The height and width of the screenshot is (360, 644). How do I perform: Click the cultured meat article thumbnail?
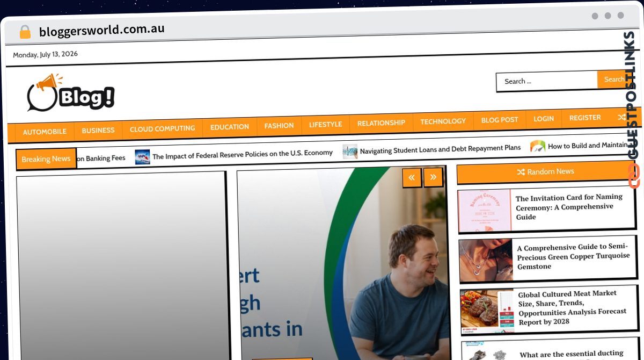(x=487, y=312)
